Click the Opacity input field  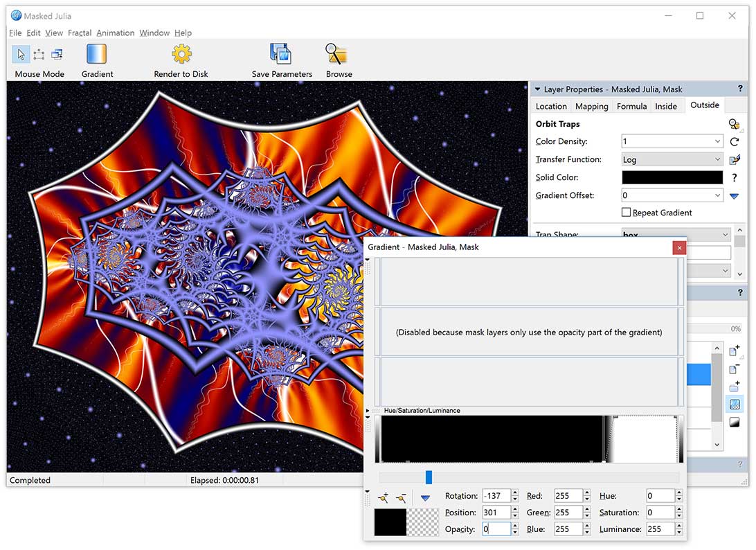[496, 529]
